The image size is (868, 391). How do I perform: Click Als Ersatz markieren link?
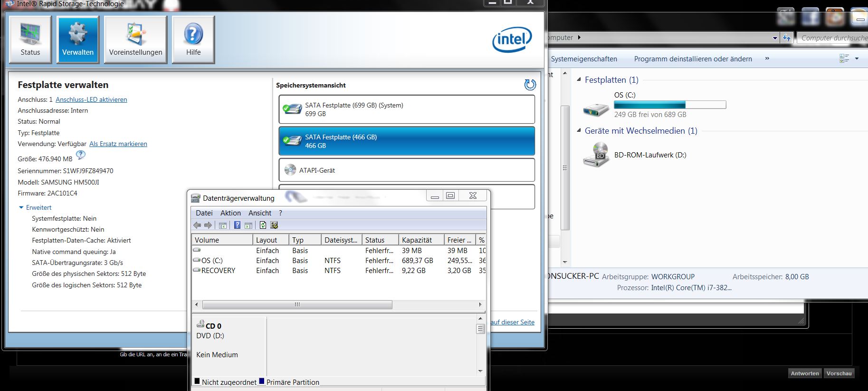click(118, 144)
